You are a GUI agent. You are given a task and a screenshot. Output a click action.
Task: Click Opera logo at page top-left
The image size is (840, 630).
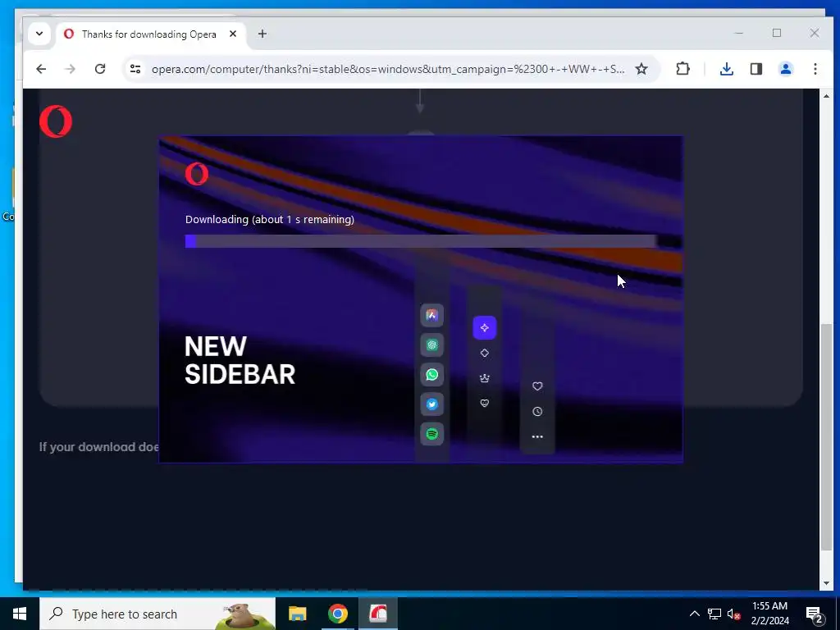(56, 121)
